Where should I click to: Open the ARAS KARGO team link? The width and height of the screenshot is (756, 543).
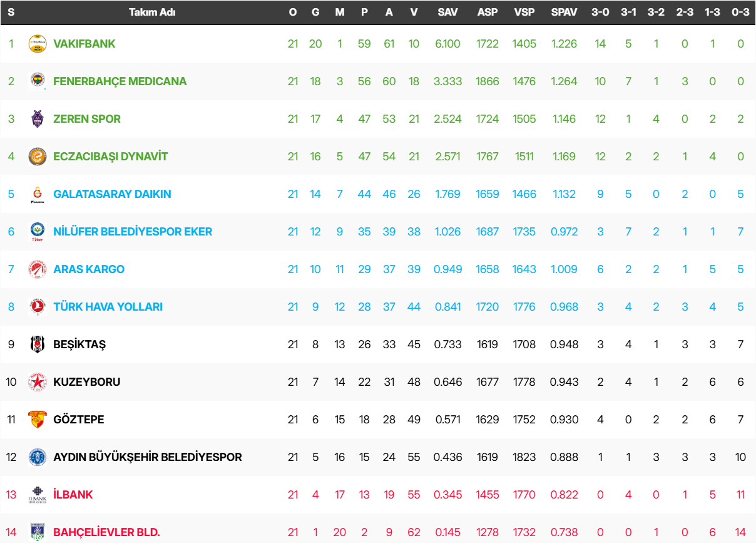(x=89, y=269)
